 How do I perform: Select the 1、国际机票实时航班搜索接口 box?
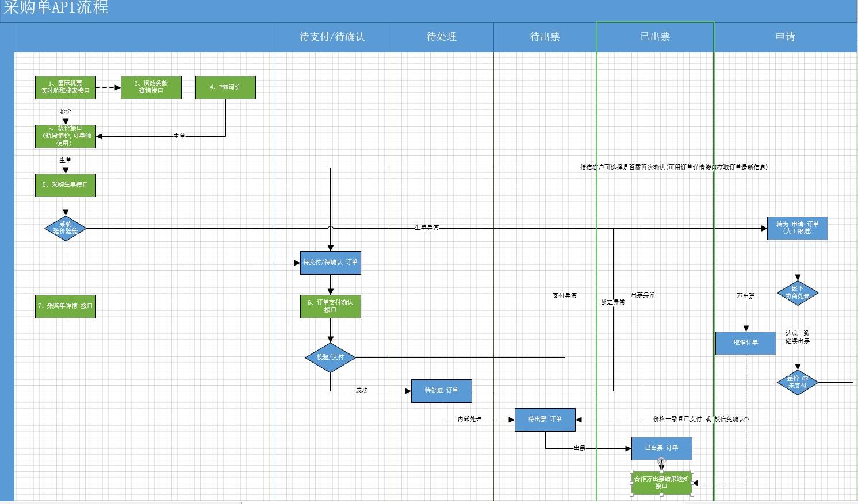[65, 87]
